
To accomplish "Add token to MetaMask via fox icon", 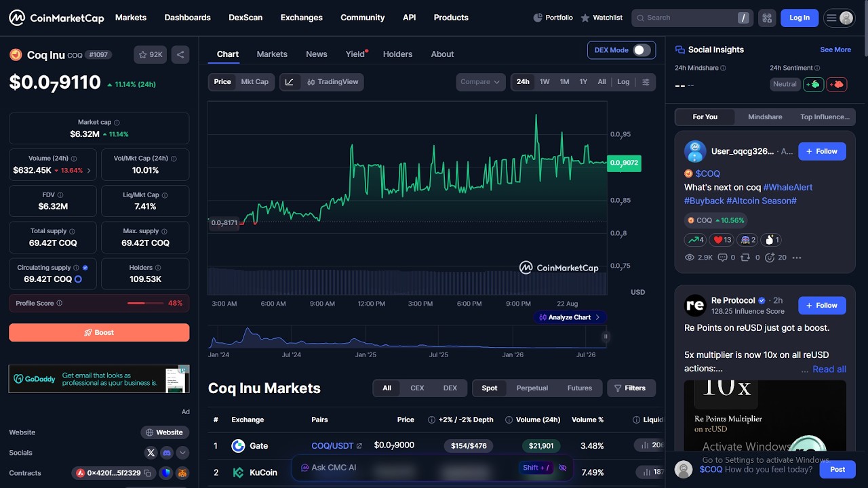I will click(182, 473).
